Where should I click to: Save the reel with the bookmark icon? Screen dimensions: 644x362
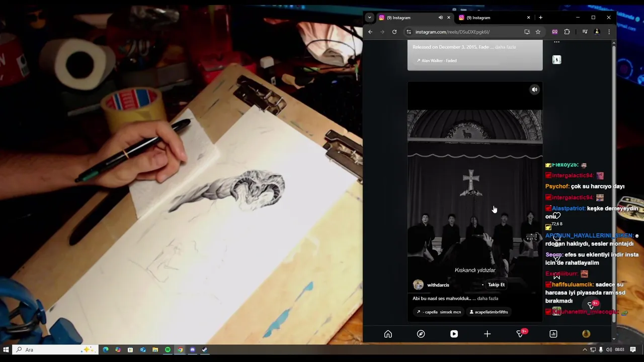pyautogui.click(x=556, y=276)
